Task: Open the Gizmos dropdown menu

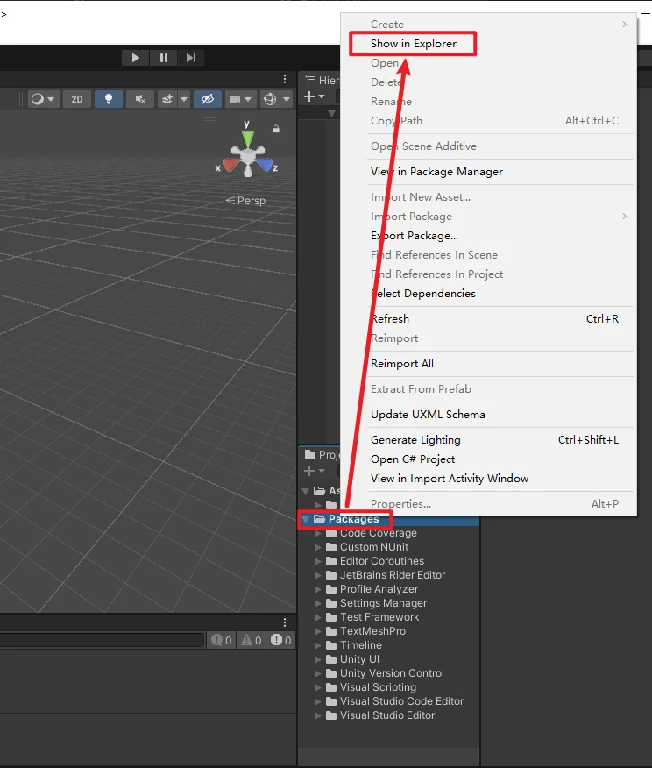Action: tap(275, 99)
